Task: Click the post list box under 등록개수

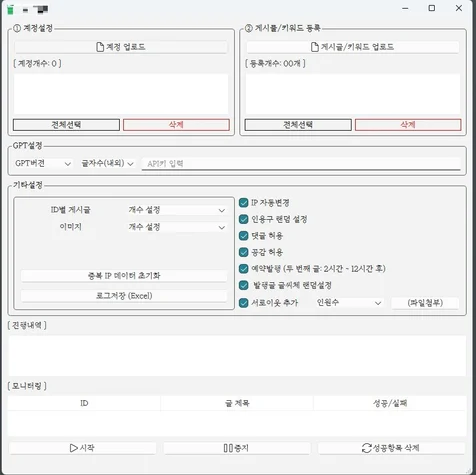Action: pos(353,94)
